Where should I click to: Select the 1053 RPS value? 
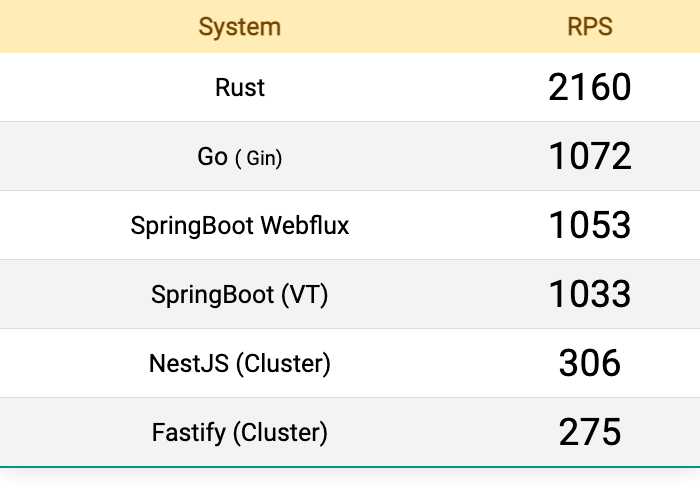click(x=590, y=225)
